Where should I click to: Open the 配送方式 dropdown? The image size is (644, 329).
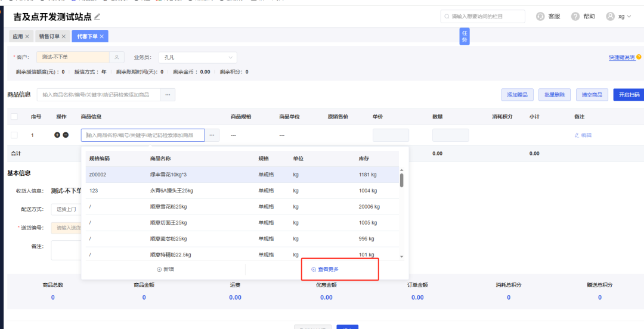[x=66, y=209]
